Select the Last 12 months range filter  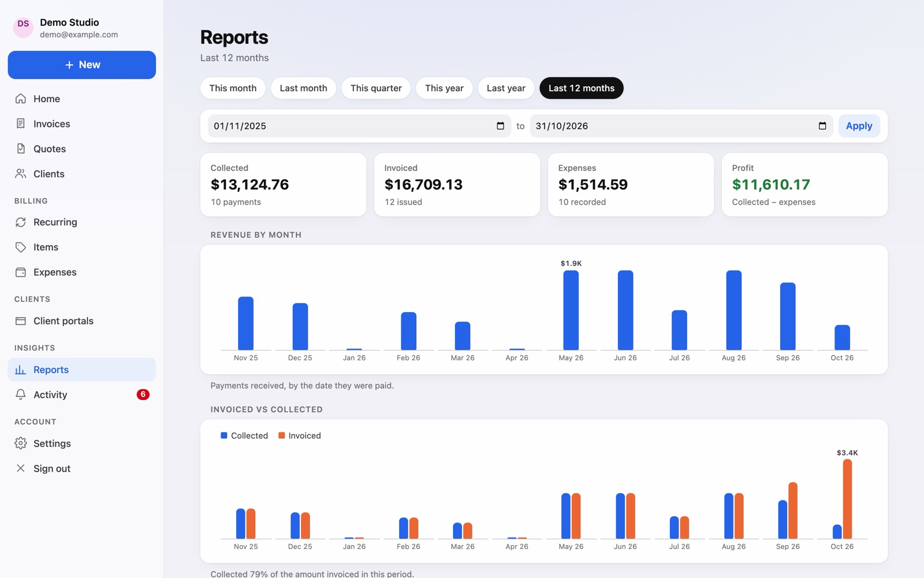(582, 88)
